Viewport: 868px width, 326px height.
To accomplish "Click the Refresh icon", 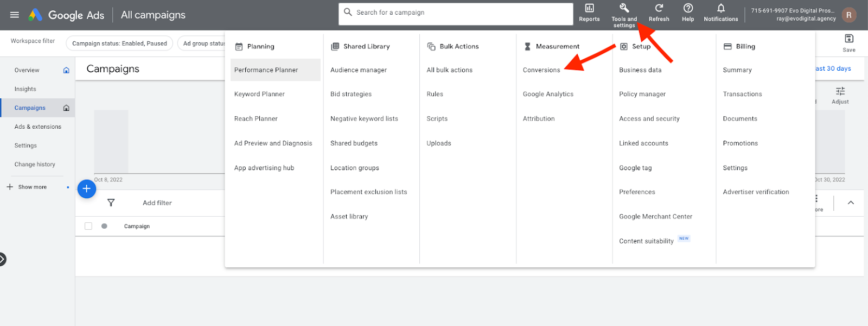I will point(659,8).
